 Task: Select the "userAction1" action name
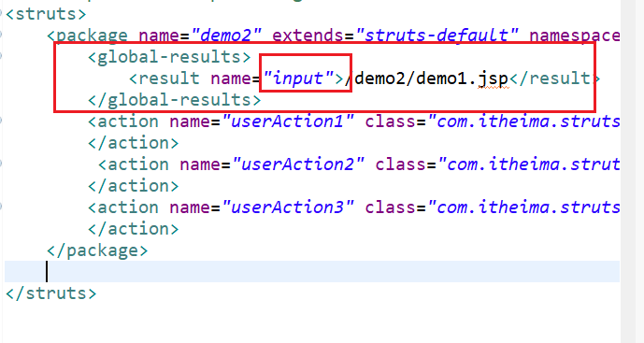(288, 121)
